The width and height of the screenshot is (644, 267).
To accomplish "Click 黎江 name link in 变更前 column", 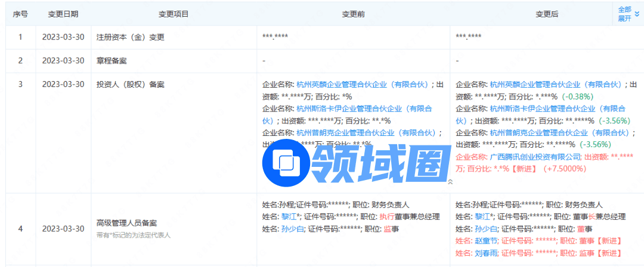I will 290,216.
